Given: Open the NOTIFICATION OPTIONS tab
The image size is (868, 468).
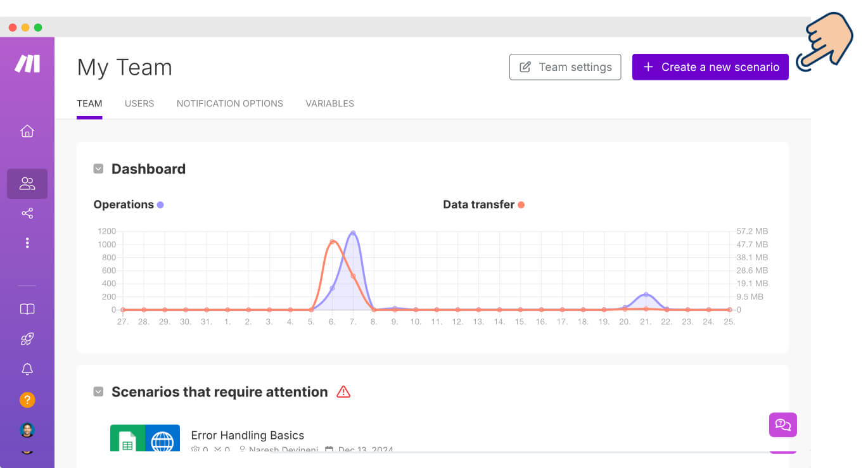Looking at the screenshot, I should (x=230, y=103).
